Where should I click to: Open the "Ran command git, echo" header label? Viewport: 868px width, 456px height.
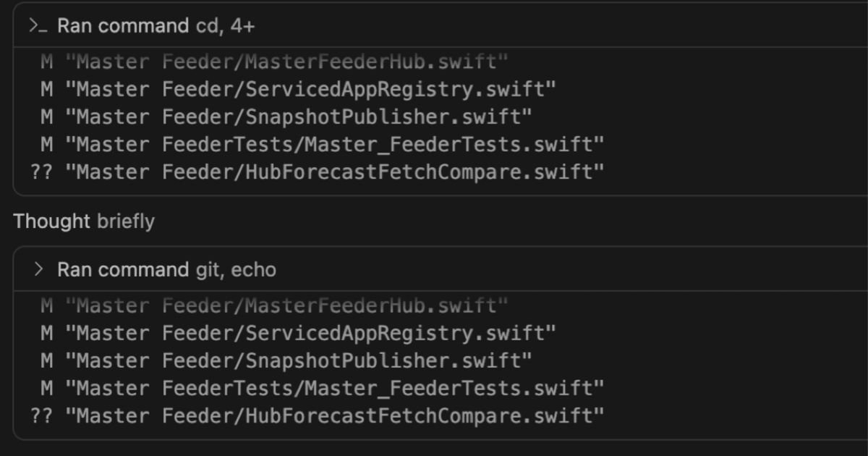tap(166, 270)
